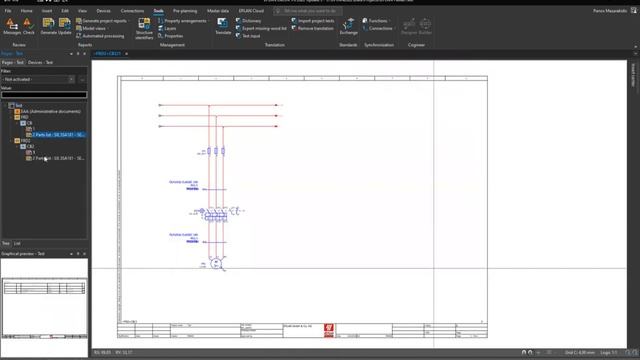640x360 pixels.
Task: Select the CB2 node under FRD2
Action: [28, 146]
